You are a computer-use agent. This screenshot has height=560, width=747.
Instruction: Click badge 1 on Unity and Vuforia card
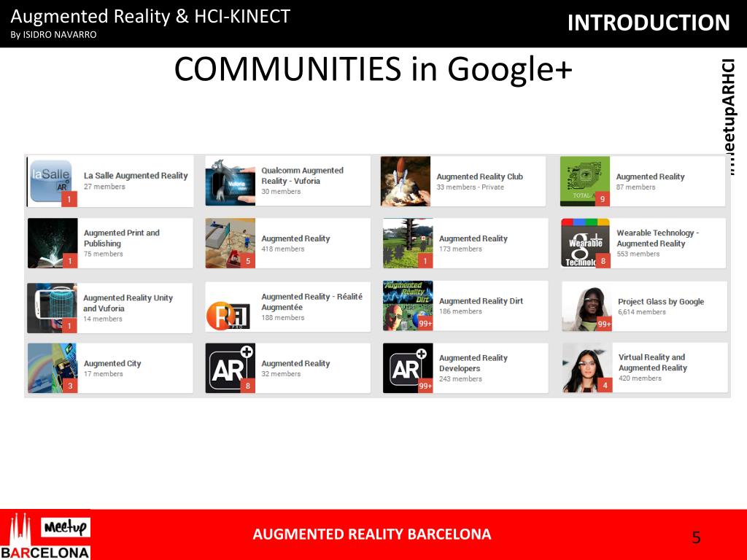click(69, 325)
